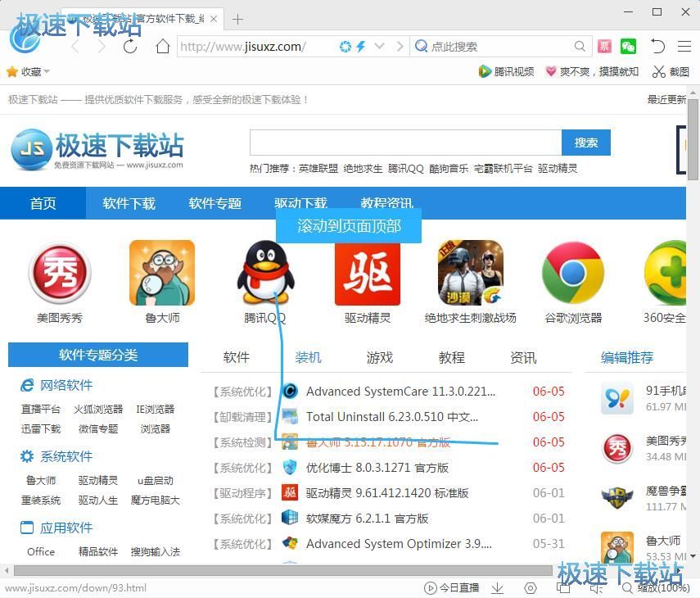Click the 美图秀秀 app icon
The height and width of the screenshot is (598, 700).
pos(60,273)
